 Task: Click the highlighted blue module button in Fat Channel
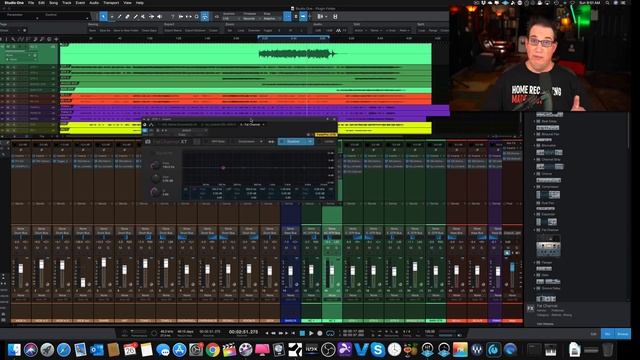(x=296, y=142)
